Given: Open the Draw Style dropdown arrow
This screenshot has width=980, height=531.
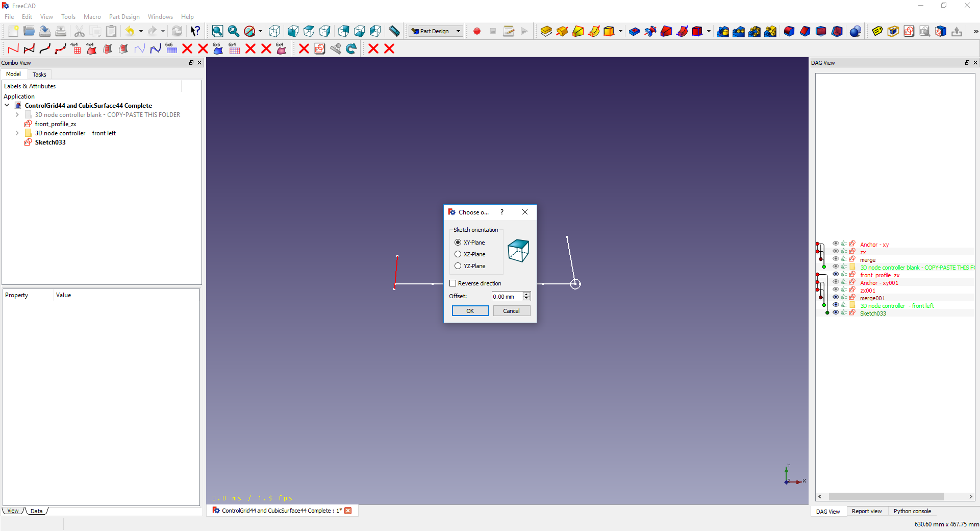Looking at the screenshot, I should (260, 31).
